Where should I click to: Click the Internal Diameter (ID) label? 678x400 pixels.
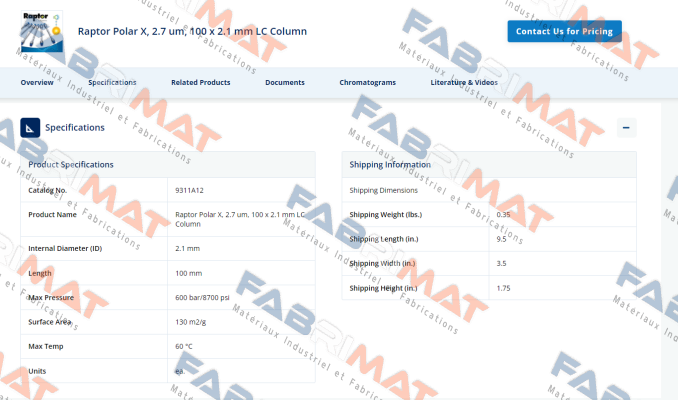[65, 249]
